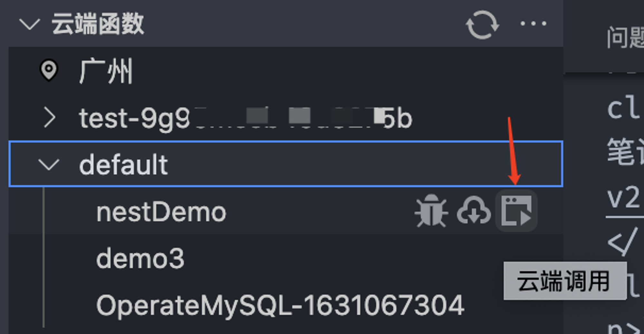Click the 广州 region label
This screenshot has height=334, width=644.
pos(106,71)
